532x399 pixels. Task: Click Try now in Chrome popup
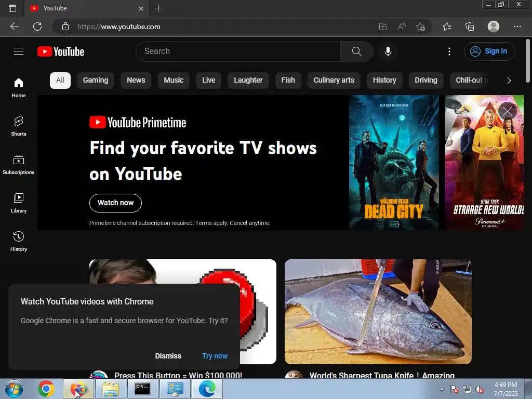tap(215, 356)
